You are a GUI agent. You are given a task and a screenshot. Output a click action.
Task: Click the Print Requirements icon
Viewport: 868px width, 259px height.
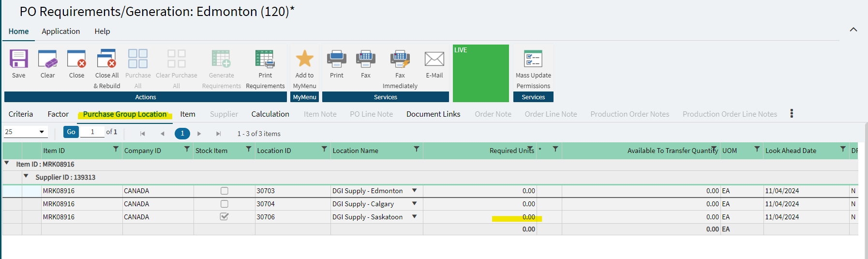point(265,60)
